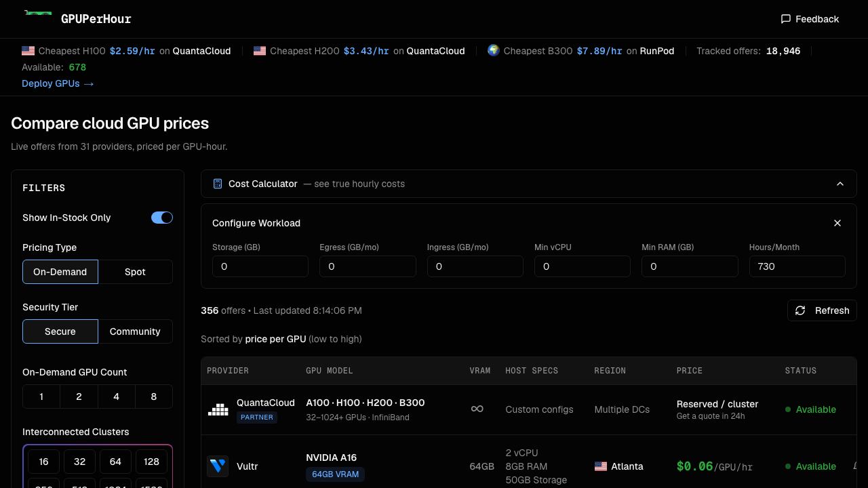The height and width of the screenshot is (488, 868).
Task: Click the globe icon beside Cheapest B300
Action: point(494,50)
